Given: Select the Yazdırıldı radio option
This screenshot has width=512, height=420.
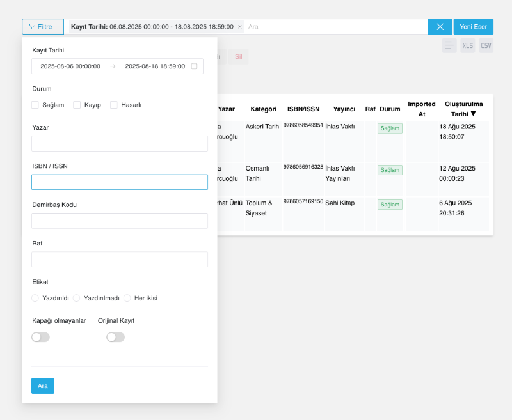Looking at the screenshot, I should [35, 298].
